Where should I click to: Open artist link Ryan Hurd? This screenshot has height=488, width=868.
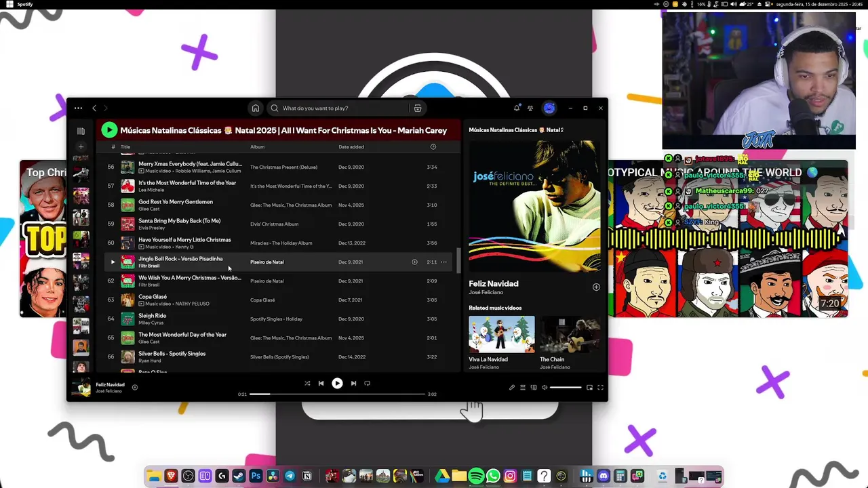click(149, 361)
